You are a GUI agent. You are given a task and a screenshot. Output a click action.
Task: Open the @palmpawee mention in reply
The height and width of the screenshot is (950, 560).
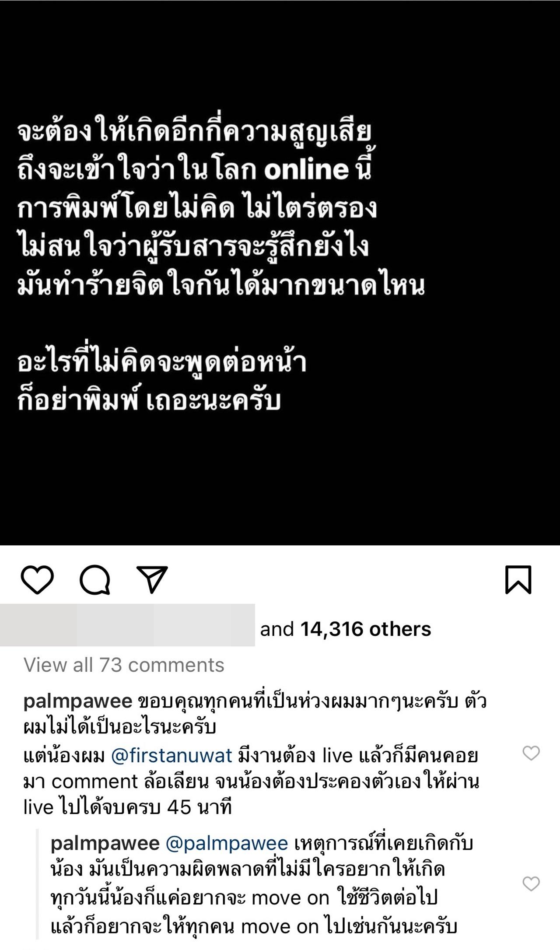227,843
